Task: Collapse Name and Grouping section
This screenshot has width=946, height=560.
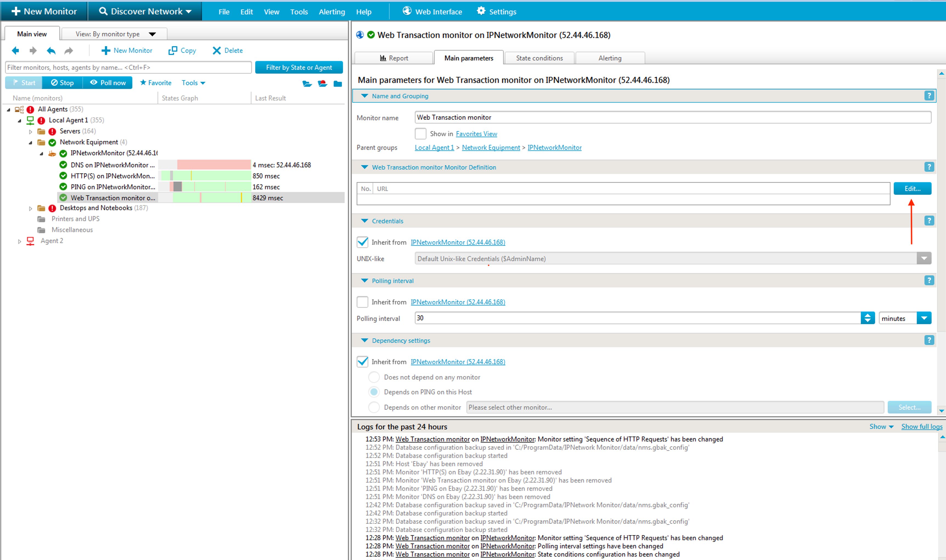Action: tap(364, 96)
